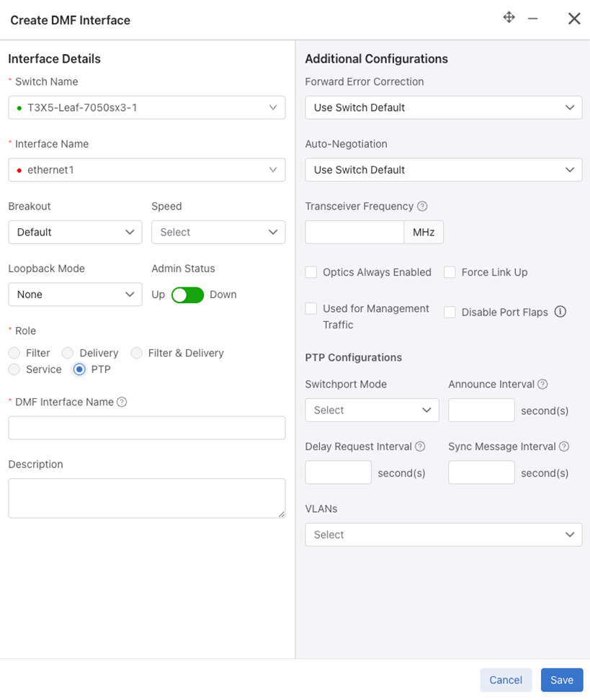This screenshot has width=590, height=700.
Task: Click the Transceiver Frequency help icon
Action: tap(422, 206)
